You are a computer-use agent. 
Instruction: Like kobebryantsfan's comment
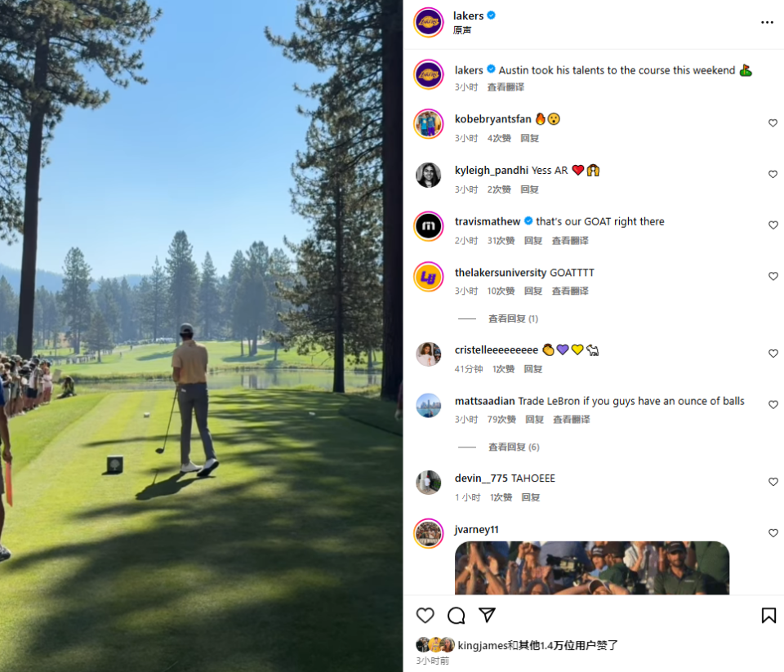coord(773,123)
